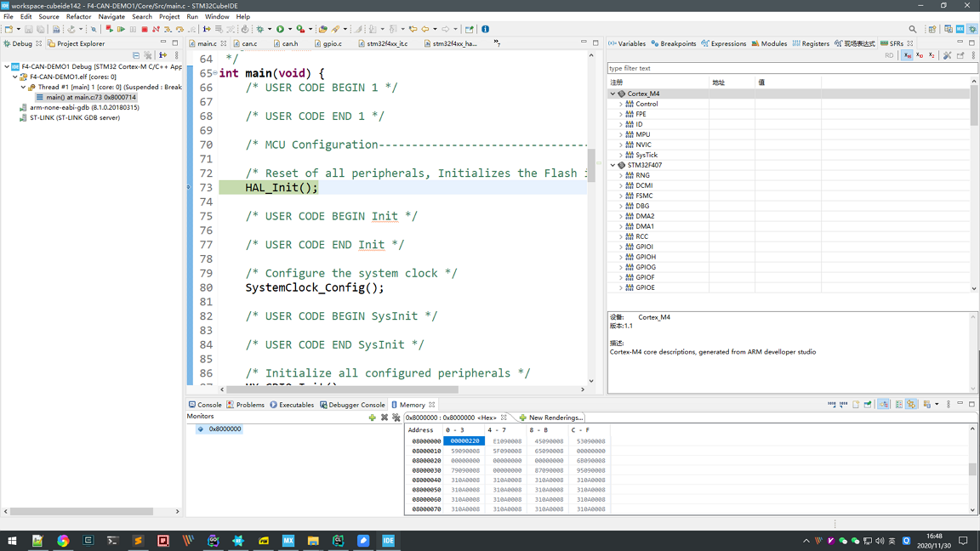Click the New Renderings tab in Memory
The image size is (980, 551).
[x=550, y=418]
